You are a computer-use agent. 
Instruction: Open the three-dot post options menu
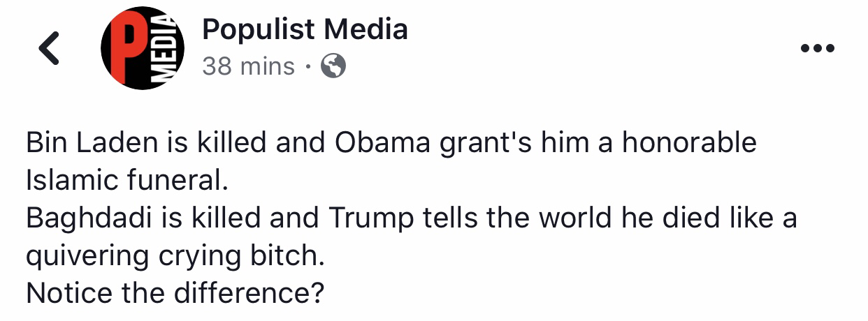818,49
